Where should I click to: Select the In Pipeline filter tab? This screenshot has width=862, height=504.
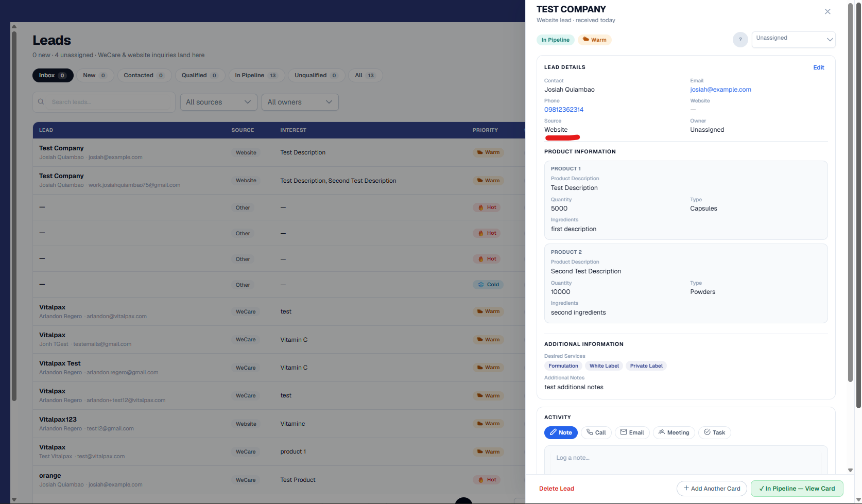pos(256,75)
